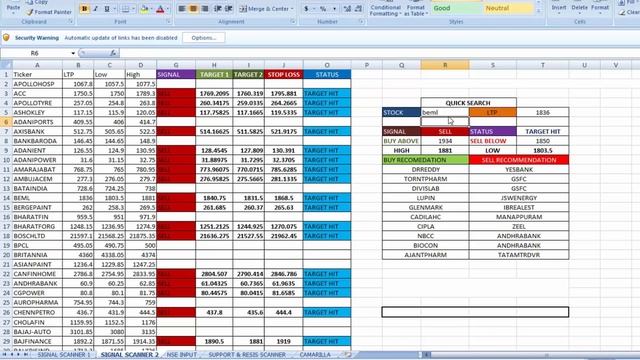Toggle Italic formatting
The height and width of the screenshot is (360, 640).
(96, 9)
